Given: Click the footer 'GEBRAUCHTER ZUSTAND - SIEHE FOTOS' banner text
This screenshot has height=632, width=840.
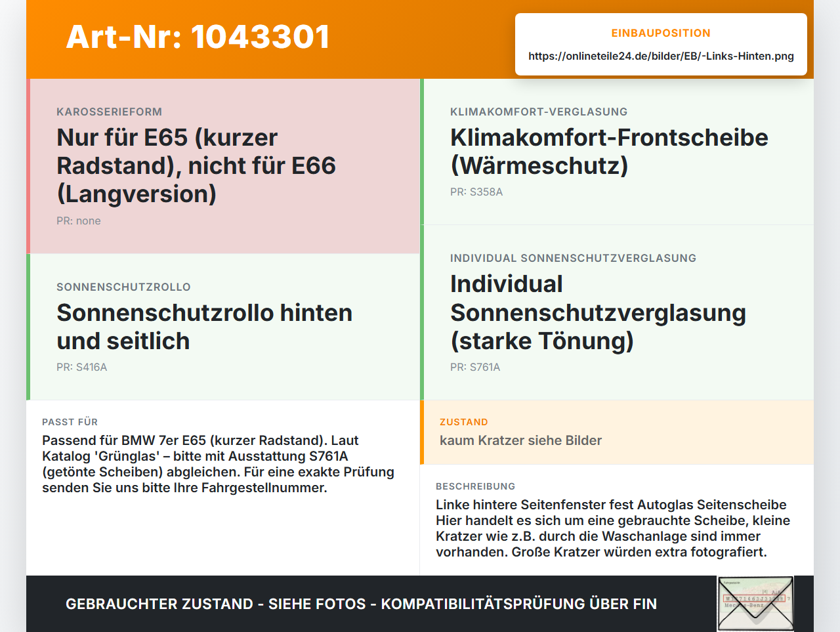Looking at the screenshot, I should click(x=361, y=604).
